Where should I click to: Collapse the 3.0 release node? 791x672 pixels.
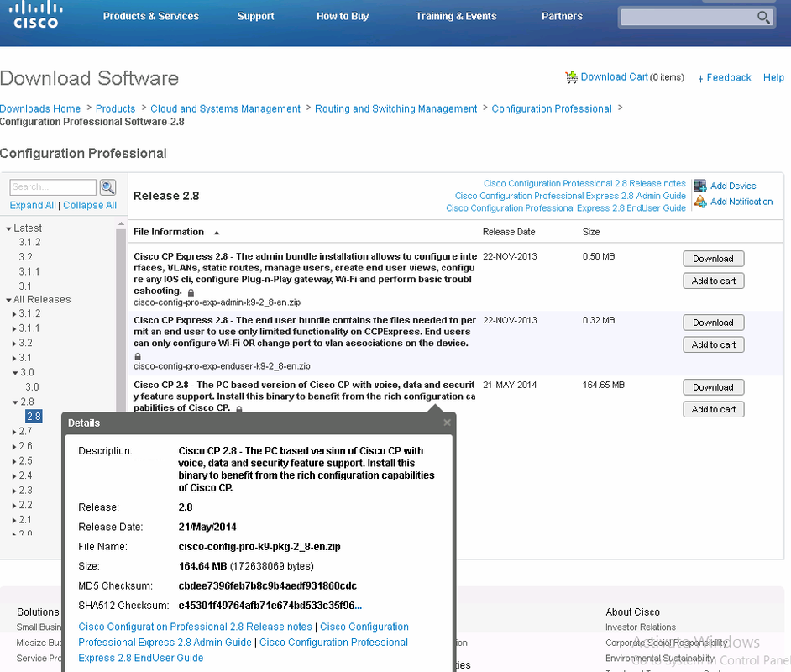[15, 373]
